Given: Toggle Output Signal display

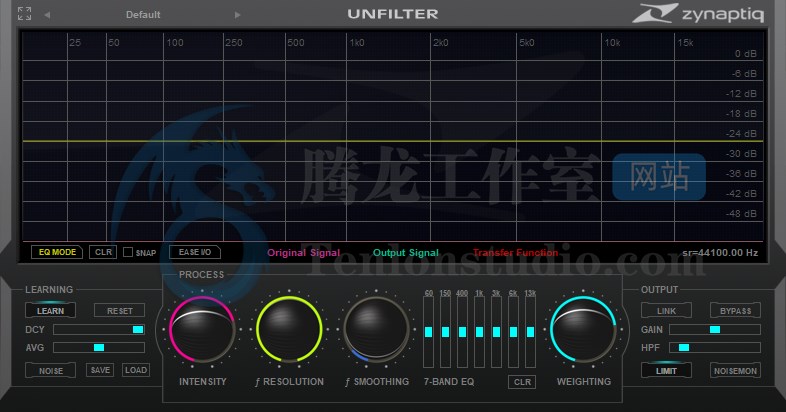Looking at the screenshot, I should coord(406,253).
